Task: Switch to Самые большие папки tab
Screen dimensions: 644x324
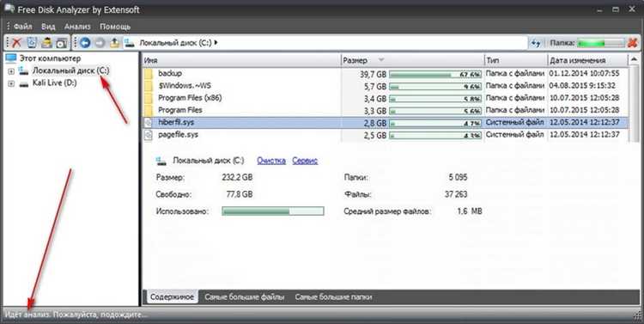Action: click(x=333, y=296)
